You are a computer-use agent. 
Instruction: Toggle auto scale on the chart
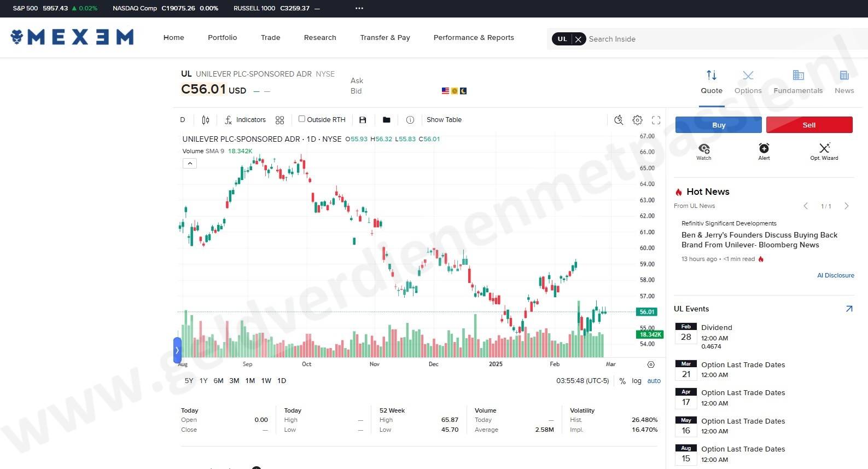click(654, 381)
